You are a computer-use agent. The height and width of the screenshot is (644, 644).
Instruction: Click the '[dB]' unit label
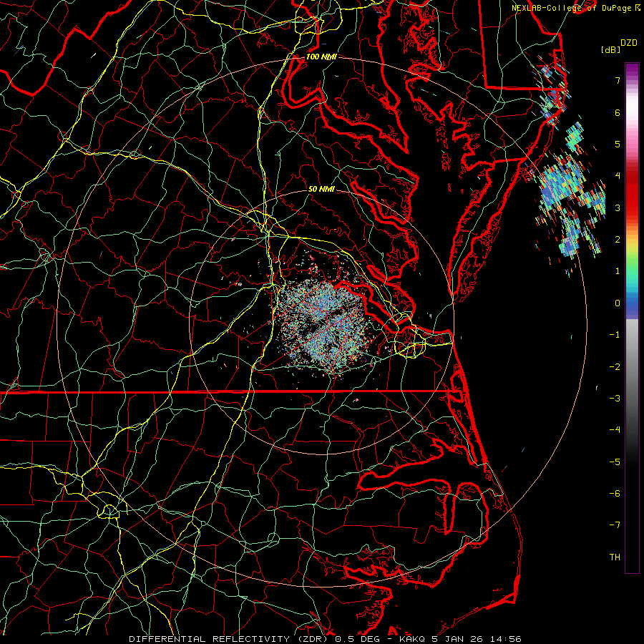pos(610,49)
